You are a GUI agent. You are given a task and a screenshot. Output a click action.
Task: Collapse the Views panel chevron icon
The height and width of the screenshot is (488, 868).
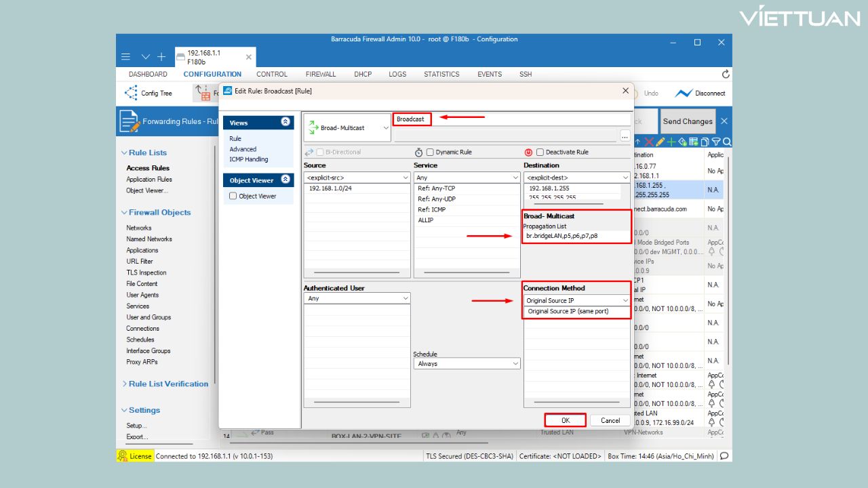tap(285, 122)
